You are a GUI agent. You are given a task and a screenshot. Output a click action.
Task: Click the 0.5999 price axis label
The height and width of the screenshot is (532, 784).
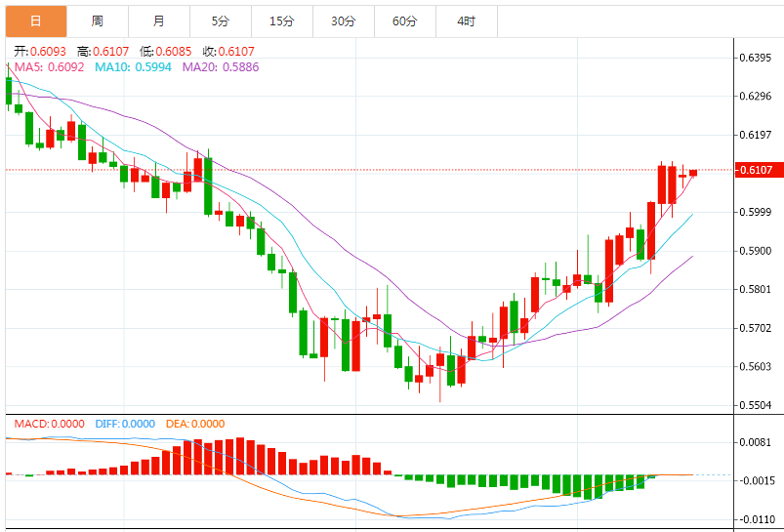pyautogui.click(x=756, y=212)
